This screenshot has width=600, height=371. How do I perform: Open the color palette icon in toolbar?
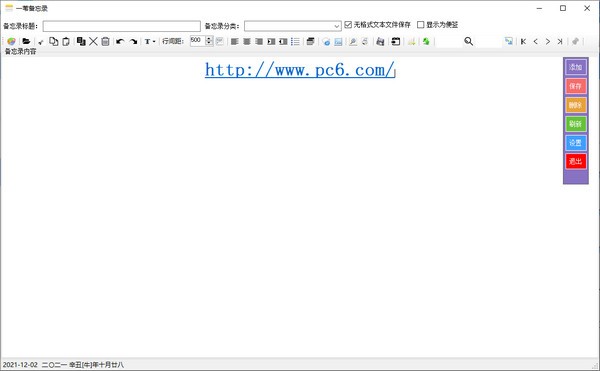(11, 41)
